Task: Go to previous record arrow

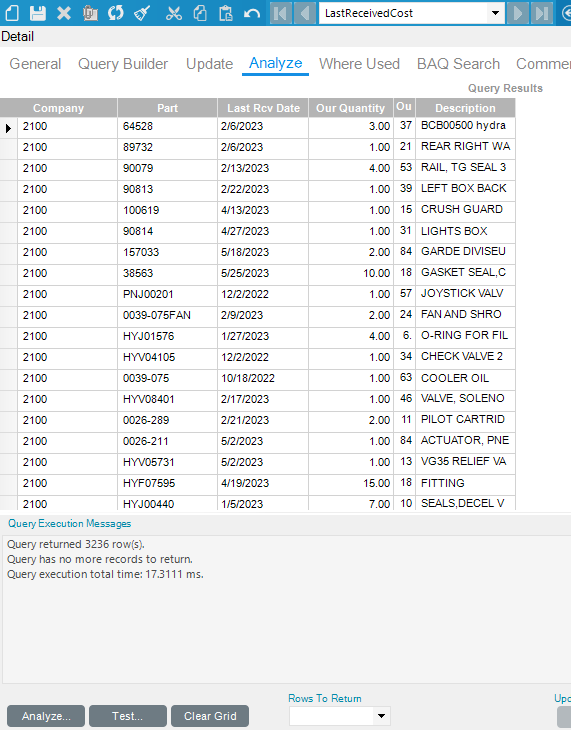Action: [x=305, y=13]
